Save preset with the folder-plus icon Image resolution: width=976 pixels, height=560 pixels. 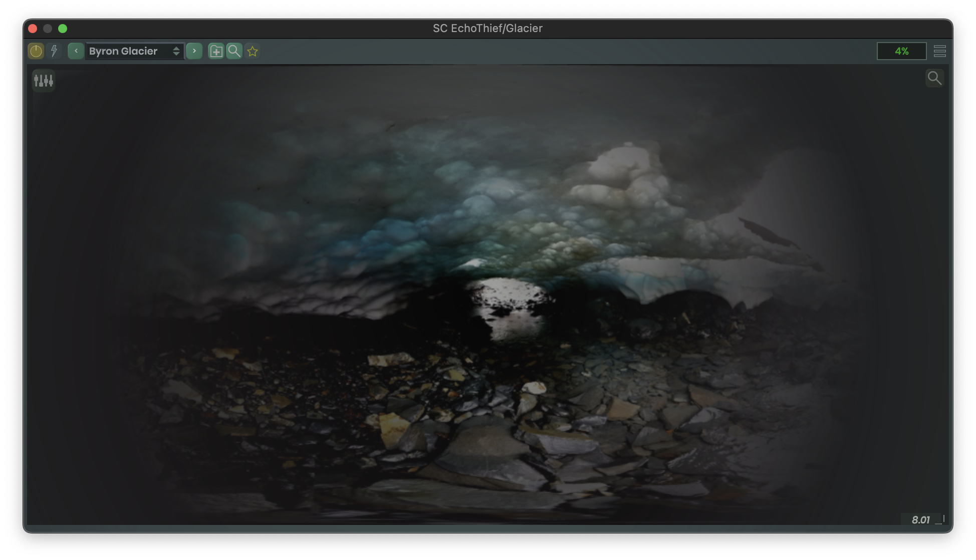(216, 51)
